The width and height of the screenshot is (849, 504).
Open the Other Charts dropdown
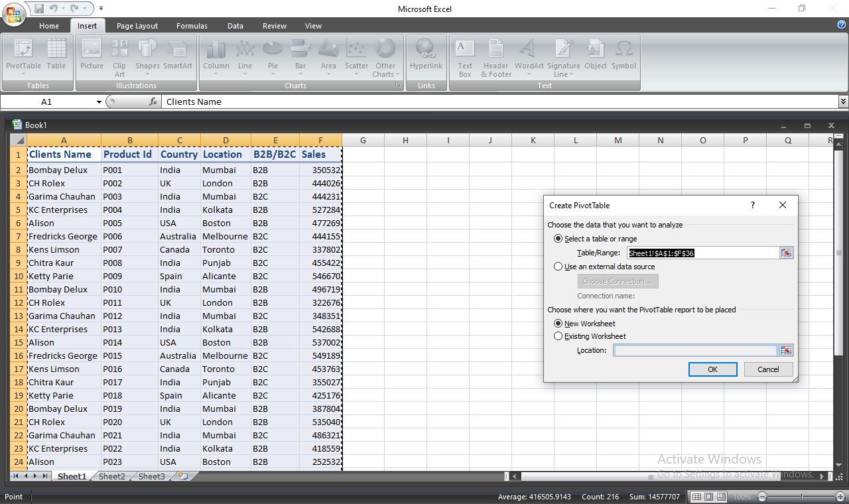[x=385, y=57]
